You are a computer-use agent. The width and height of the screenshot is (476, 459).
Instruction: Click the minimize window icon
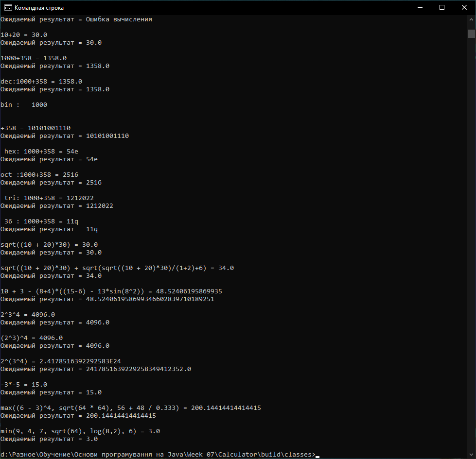420,7
